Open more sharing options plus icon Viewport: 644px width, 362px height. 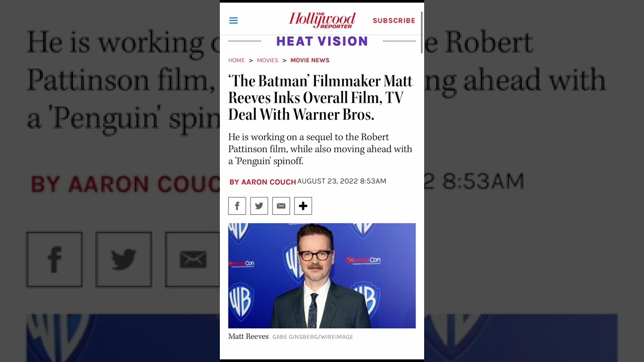tap(303, 206)
